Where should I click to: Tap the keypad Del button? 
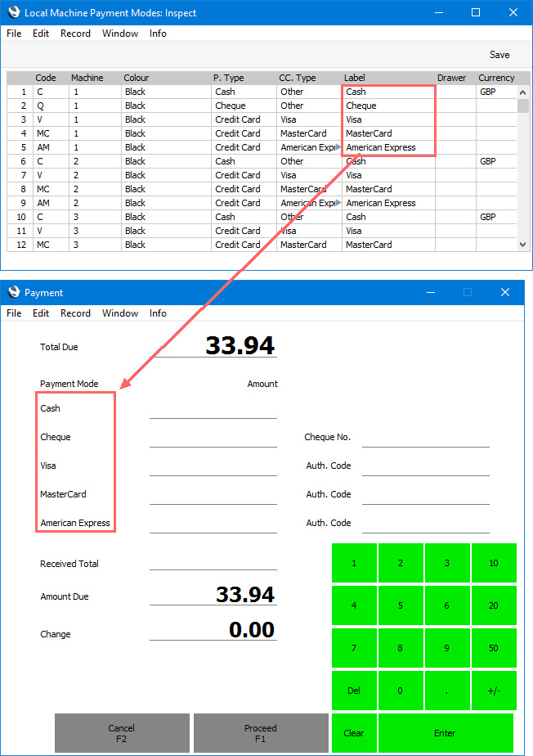point(354,691)
